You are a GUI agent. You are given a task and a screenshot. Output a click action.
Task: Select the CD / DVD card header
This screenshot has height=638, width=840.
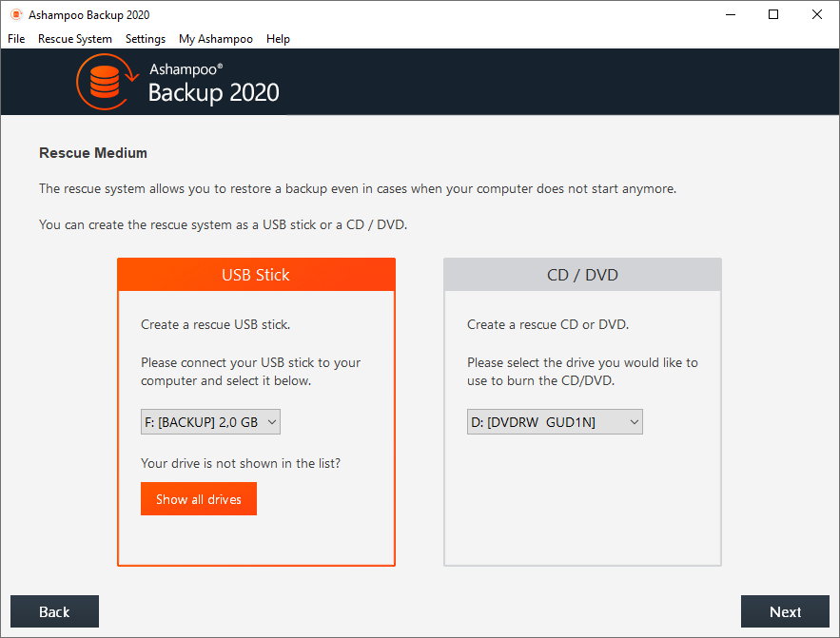click(x=582, y=275)
